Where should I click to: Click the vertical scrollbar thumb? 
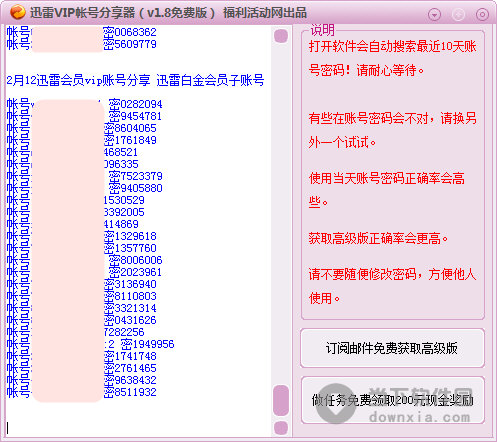pos(281,401)
